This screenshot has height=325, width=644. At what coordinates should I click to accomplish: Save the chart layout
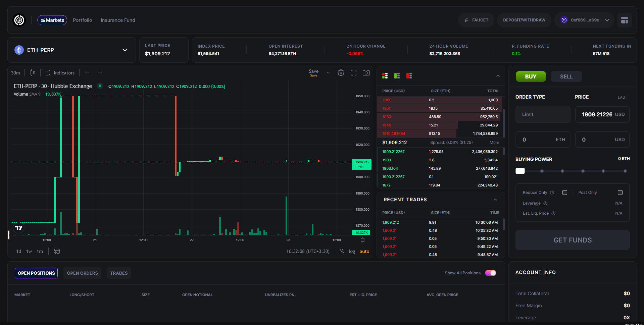click(x=314, y=72)
